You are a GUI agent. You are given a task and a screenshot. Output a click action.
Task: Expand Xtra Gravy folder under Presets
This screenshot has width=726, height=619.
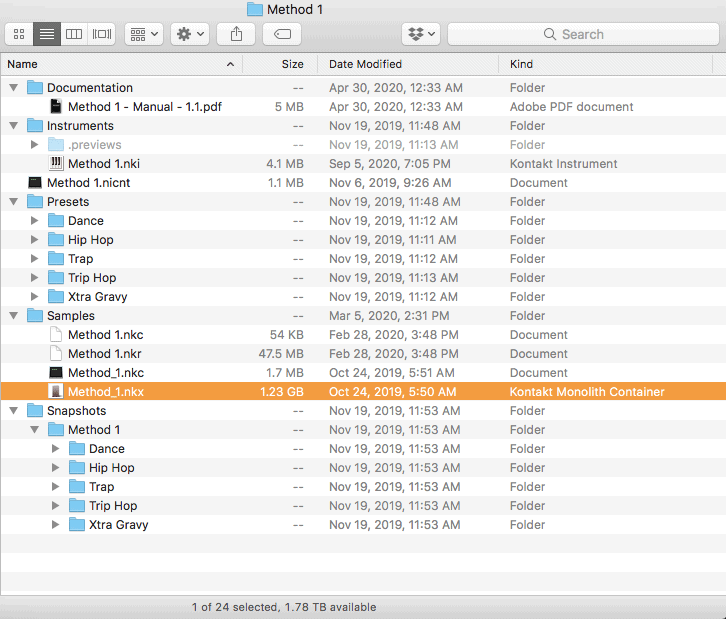tap(35, 296)
